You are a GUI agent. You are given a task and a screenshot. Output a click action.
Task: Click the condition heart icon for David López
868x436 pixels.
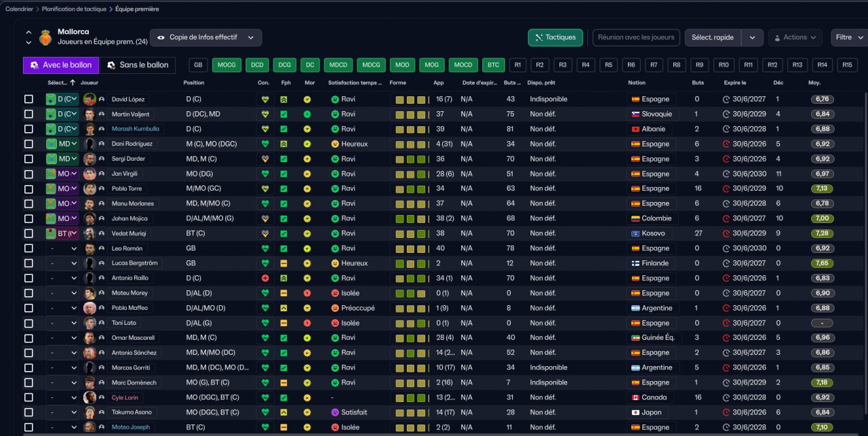point(266,99)
